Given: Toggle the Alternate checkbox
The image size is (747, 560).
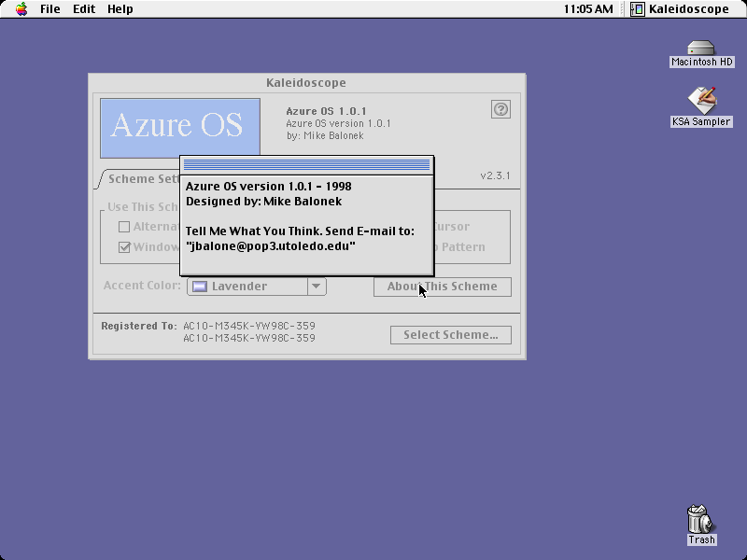Looking at the screenshot, I should pos(124,227).
